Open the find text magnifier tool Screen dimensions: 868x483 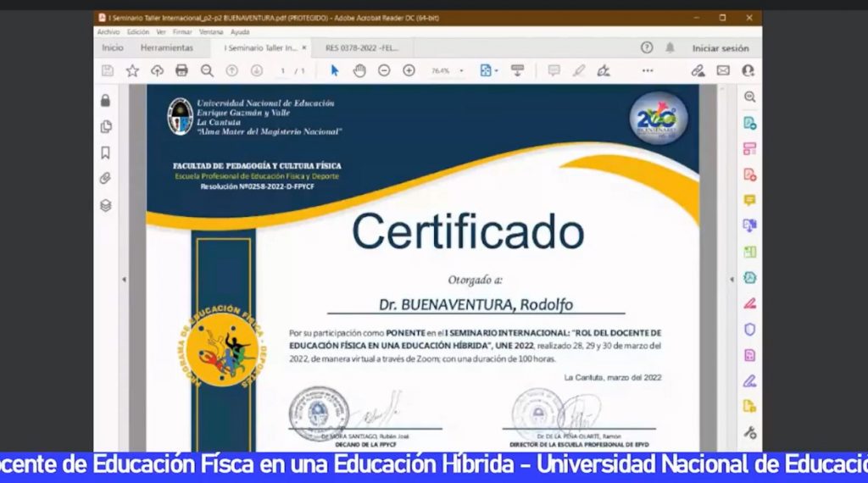207,71
